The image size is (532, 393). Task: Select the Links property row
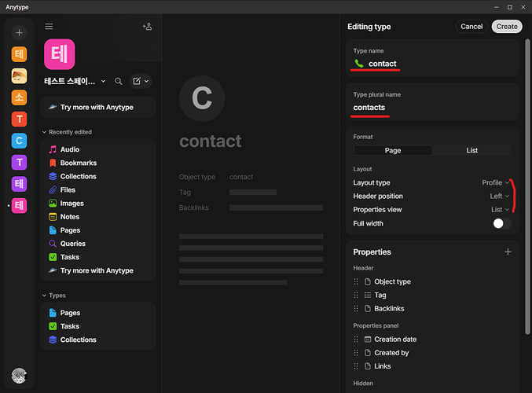pyautogui.click(x=432, y=366)
